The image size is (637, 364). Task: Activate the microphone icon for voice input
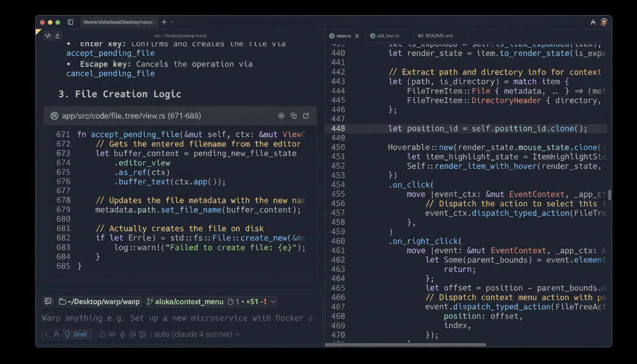click(122, 334)
